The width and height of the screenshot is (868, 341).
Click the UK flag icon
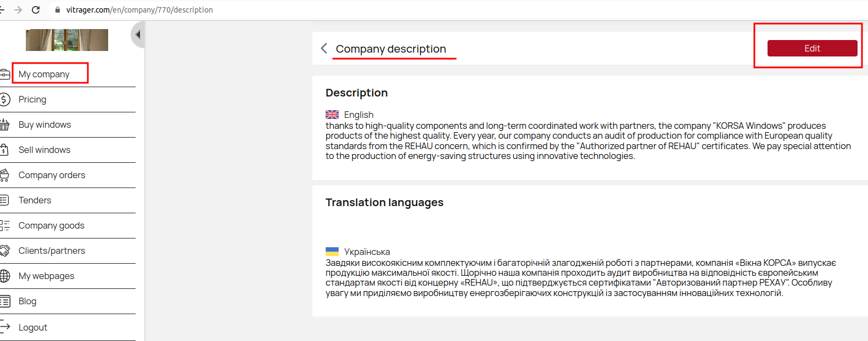332,115
